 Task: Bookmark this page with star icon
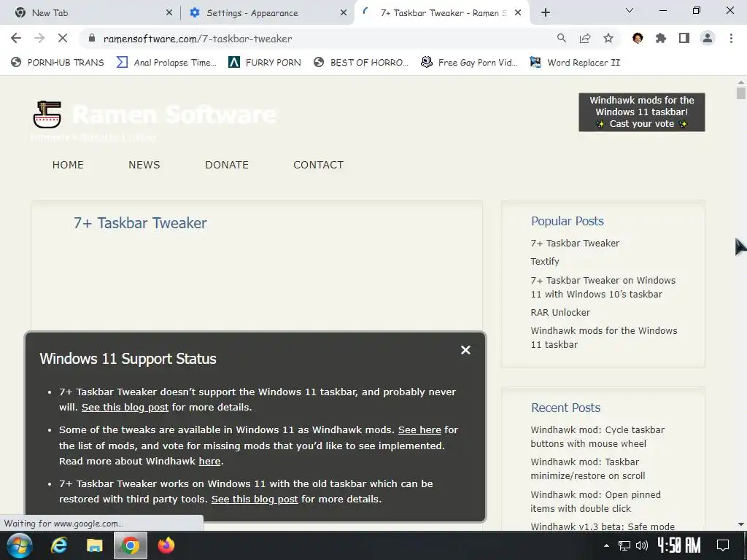coord(608,38)
